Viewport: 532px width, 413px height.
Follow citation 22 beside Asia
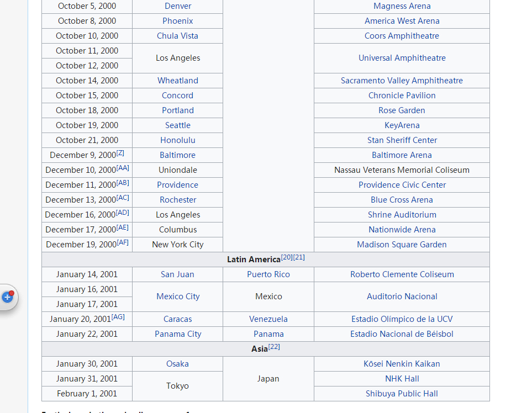pyautogui.click(x=274, y=347)
